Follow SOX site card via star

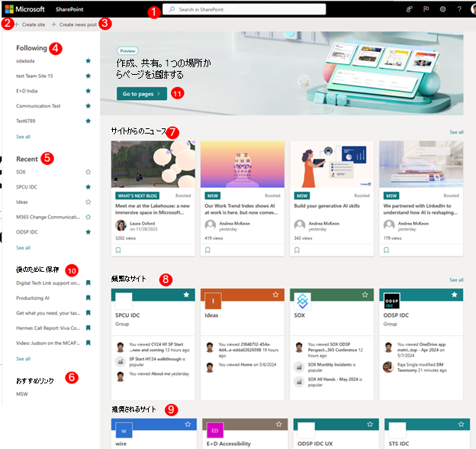[x=365, y=295]
